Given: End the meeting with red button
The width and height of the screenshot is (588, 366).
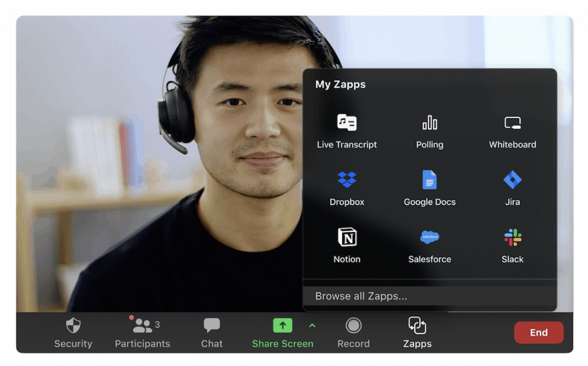Looking at the screenshot, I should coord(539,332).
